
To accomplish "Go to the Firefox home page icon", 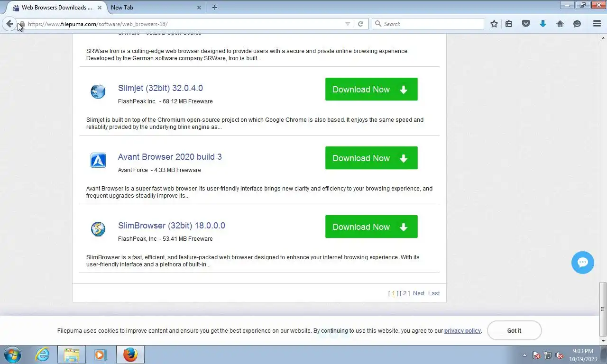I will tap(560, 24).
